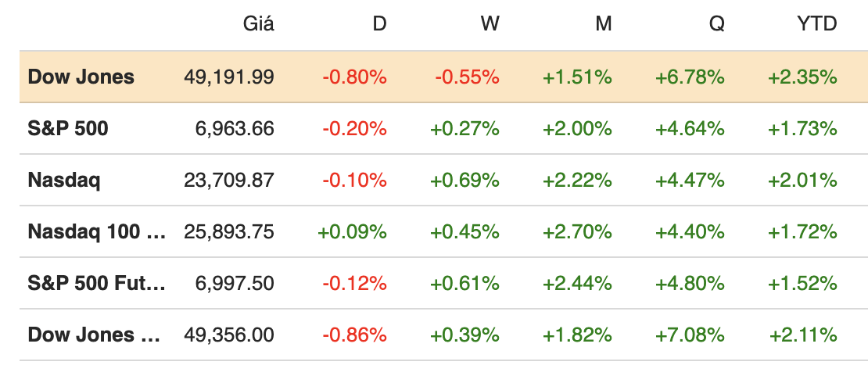The width and height of the screenshot is (868, 383).
Task: Click the YTD column header
Action: tap(816, 24)
